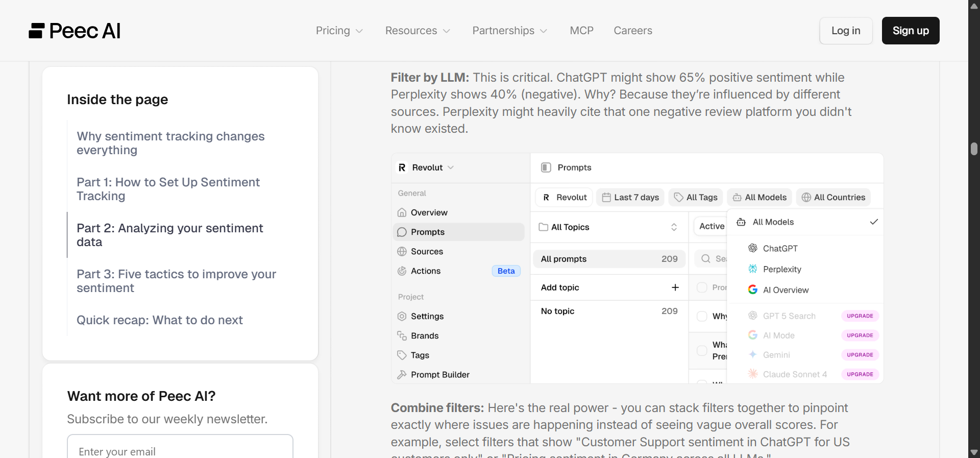Image resolution: width=980 pixels, height=458 pixels.
Task: Choose Perplexity from the models list
Action: (x=806, y=269)
